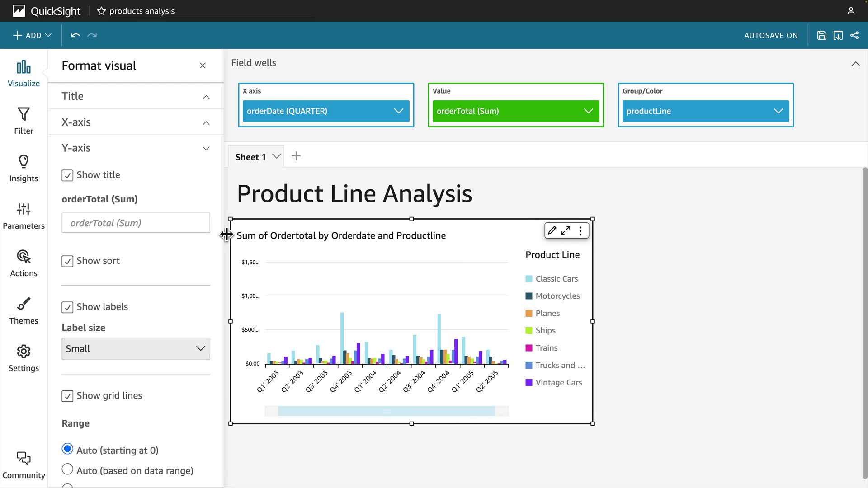The width and height of the screenshot is (868, 488).
Task: Maximize the visual with expand icon
Action: tap(566, 230)
